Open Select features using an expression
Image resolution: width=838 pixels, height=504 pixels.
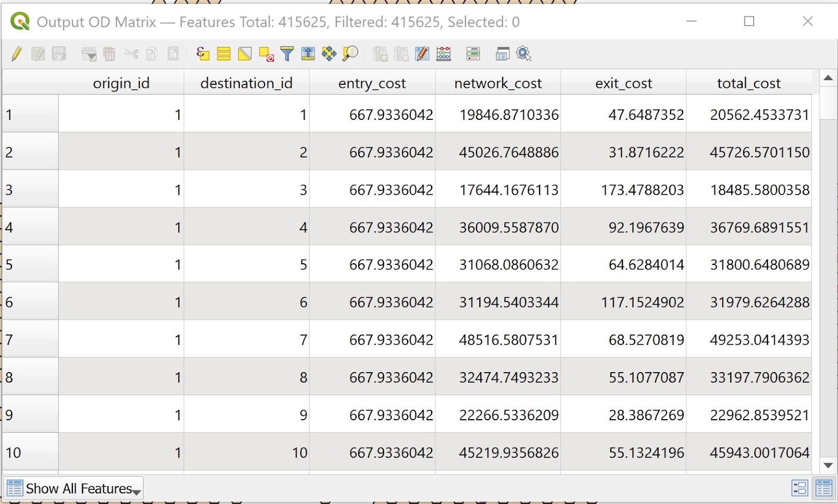203,54
